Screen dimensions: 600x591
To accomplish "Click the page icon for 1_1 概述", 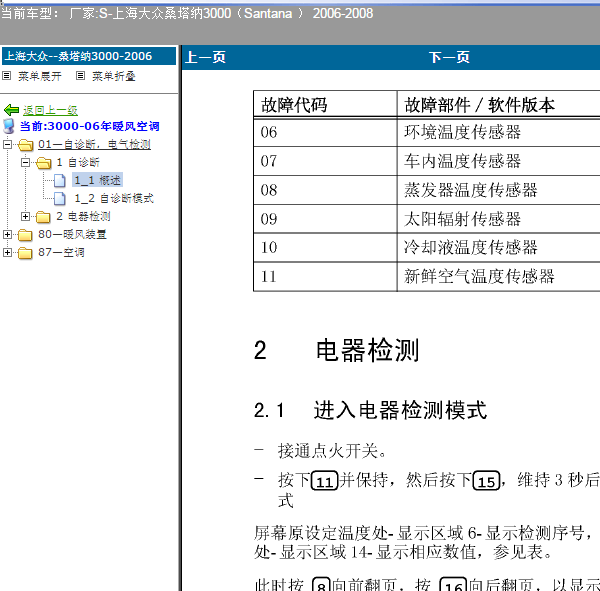I will click(x=59, y=180).
